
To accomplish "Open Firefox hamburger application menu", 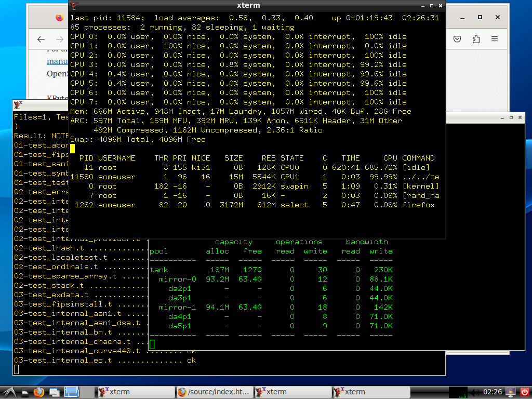I will 495,39.
